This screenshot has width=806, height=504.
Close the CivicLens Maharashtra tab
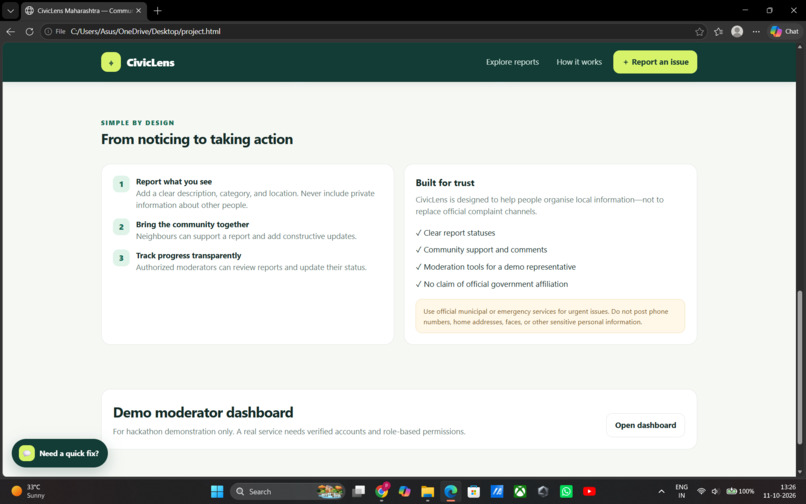(x=138, y=10)
